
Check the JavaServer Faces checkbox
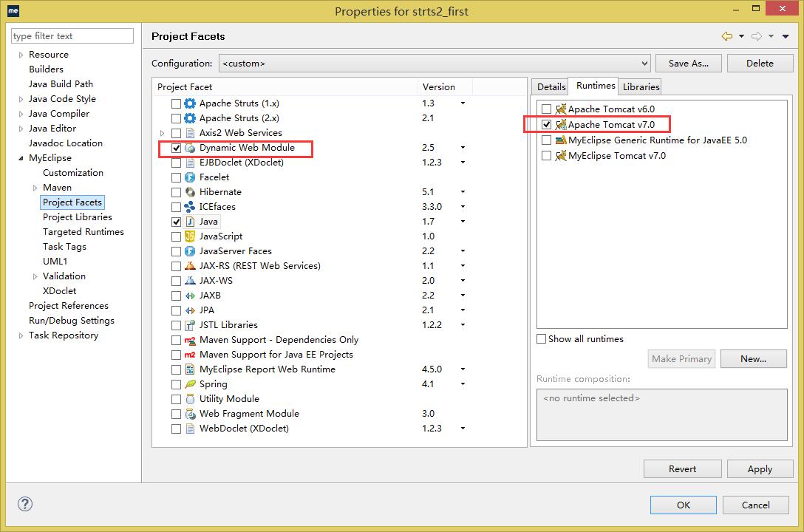coord(176,251)
